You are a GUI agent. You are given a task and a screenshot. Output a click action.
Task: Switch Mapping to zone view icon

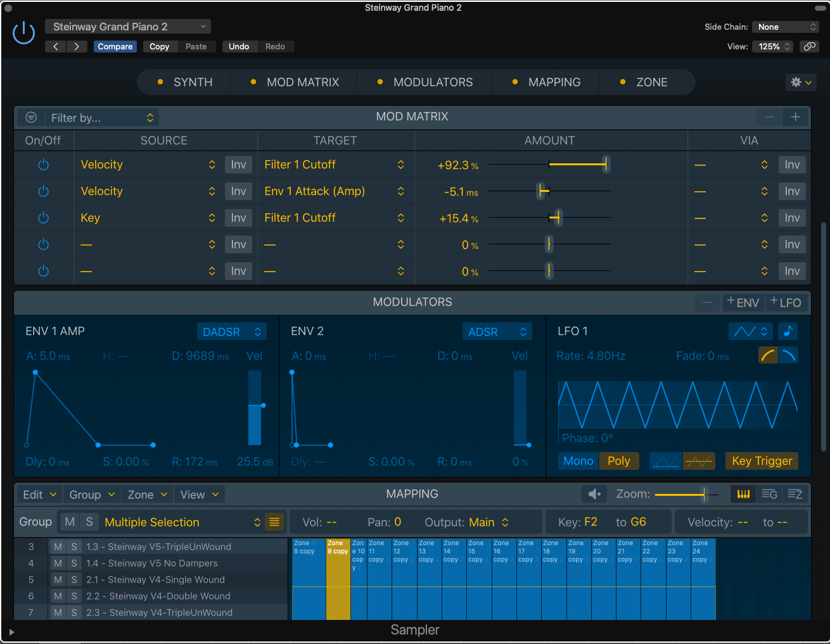[795, 494]
